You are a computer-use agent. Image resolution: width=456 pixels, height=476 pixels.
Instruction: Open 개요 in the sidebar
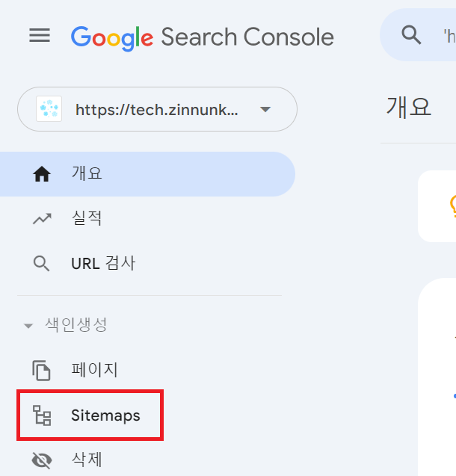147,174
